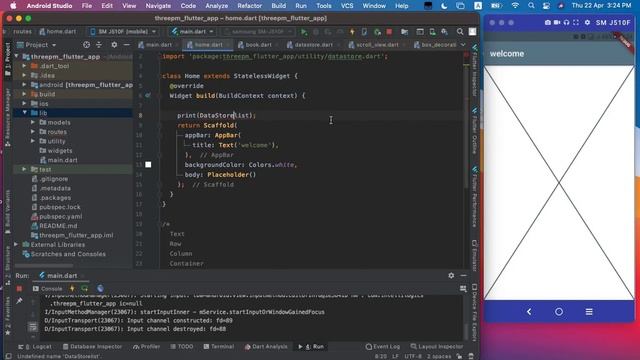Hide the Project panel with the minus icon
This screenshot has width=640, height=360.
pyautogui.click(x=127, y=45)
